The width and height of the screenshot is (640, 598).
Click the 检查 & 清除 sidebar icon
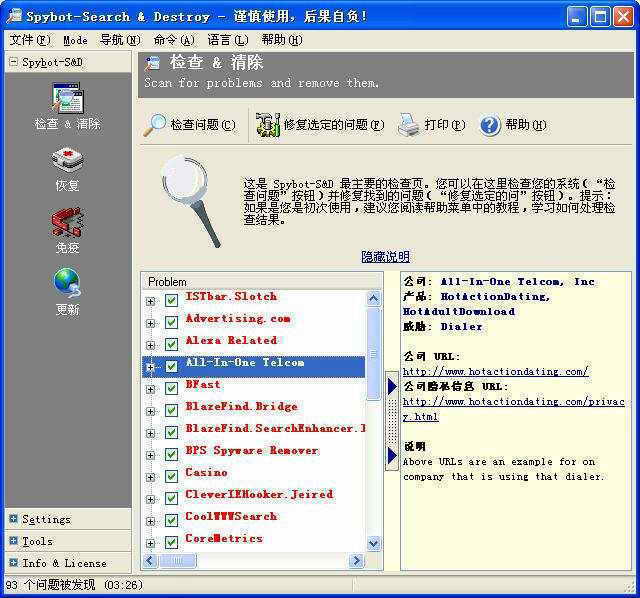[67, 99]
